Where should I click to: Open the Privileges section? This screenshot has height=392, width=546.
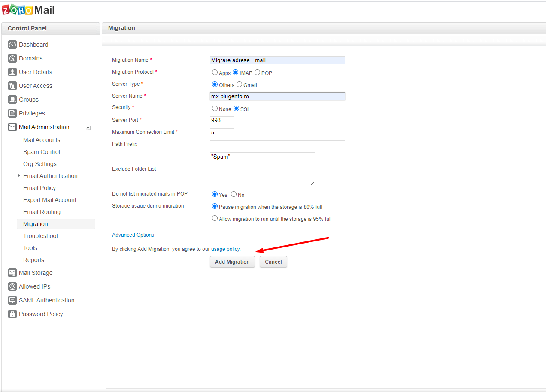pos(32,113)
